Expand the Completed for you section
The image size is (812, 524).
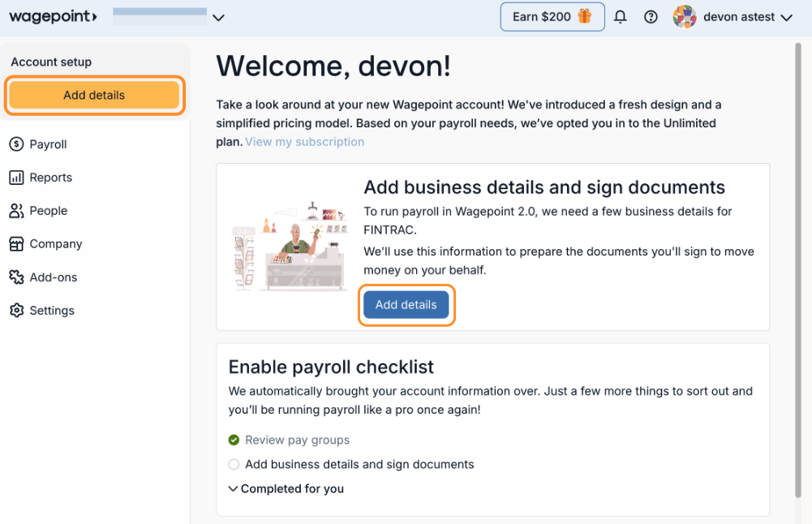pyautogui.click(x=286, y=489)
